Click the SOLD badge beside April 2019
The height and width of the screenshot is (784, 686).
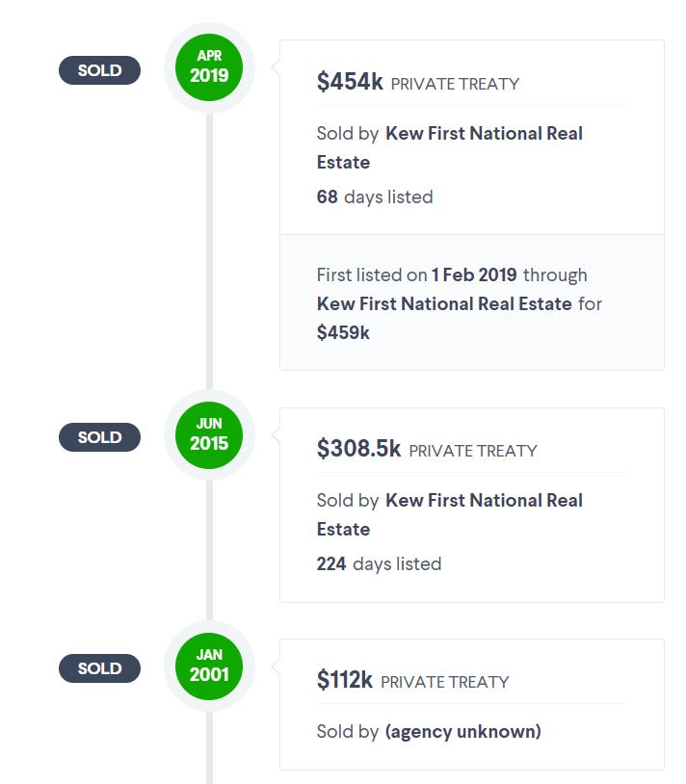[x=99, y=70]
